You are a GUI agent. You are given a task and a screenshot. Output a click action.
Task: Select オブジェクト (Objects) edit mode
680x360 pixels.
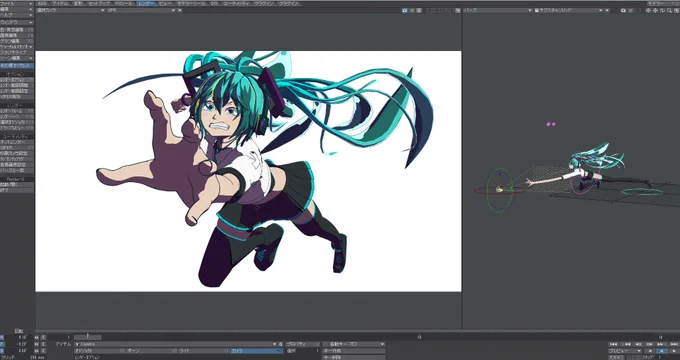pos(99,350)
